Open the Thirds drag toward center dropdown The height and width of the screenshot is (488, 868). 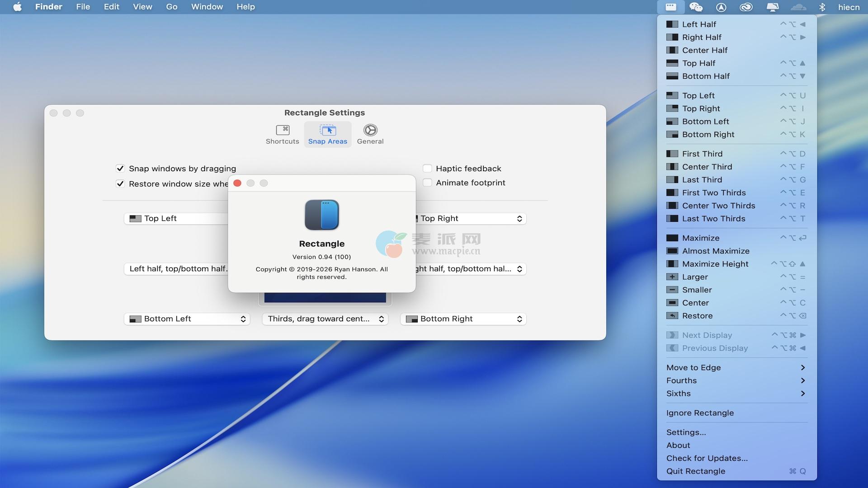click(325, 319)
